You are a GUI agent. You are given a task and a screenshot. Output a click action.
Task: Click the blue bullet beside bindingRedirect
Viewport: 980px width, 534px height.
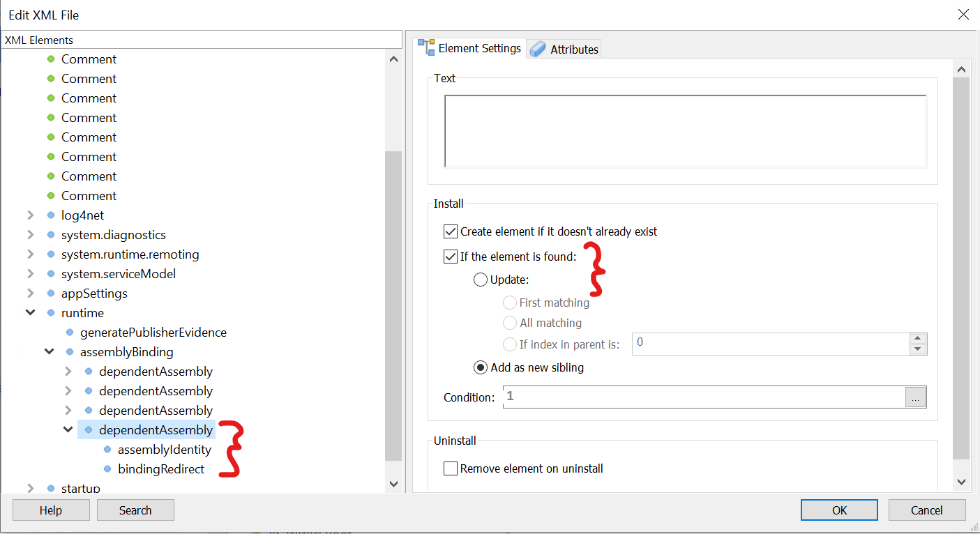pos(107,469)
